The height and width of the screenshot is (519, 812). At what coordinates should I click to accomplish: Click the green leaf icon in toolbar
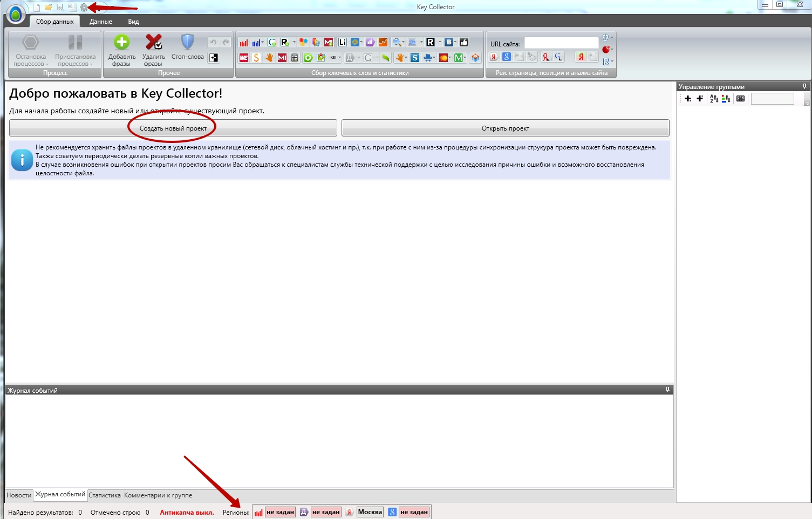[x=385, y=58]
